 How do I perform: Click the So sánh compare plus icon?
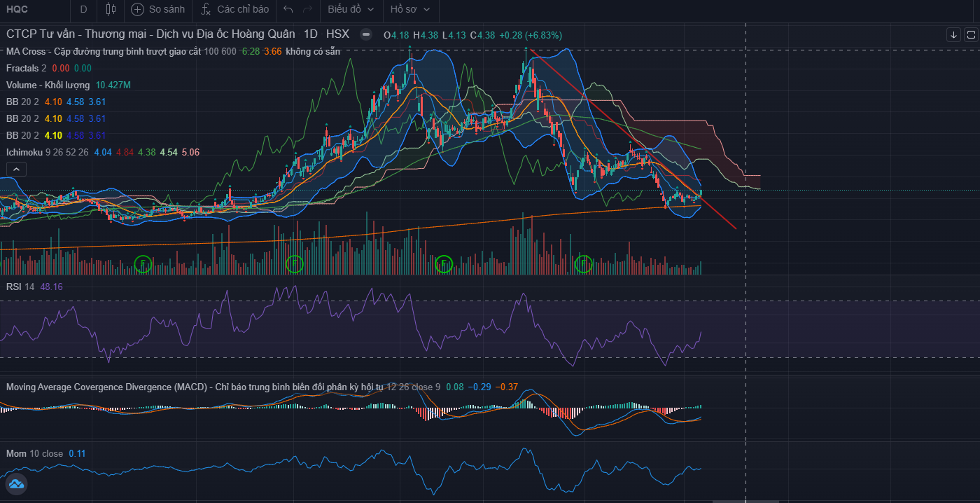[x=138, y=9]
